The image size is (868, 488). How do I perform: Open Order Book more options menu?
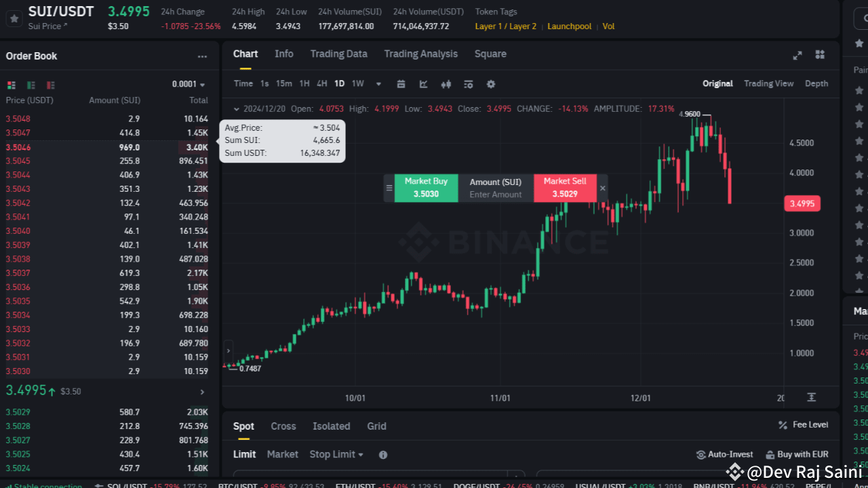coord(202,57)
